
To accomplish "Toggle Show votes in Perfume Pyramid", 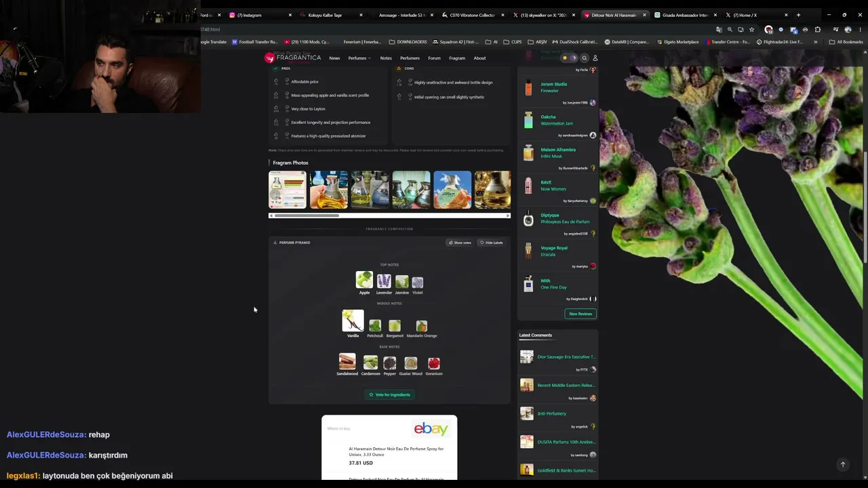I will point(460,243).
